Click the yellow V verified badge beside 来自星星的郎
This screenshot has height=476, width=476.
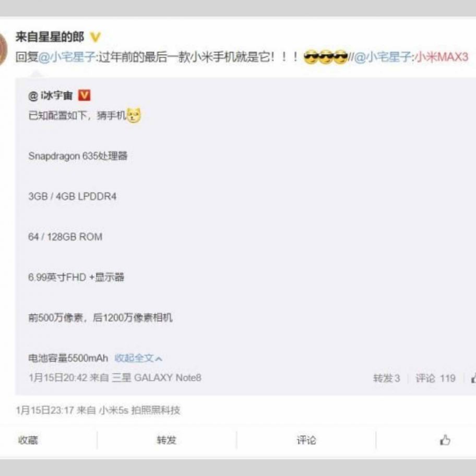pos(96,38)
